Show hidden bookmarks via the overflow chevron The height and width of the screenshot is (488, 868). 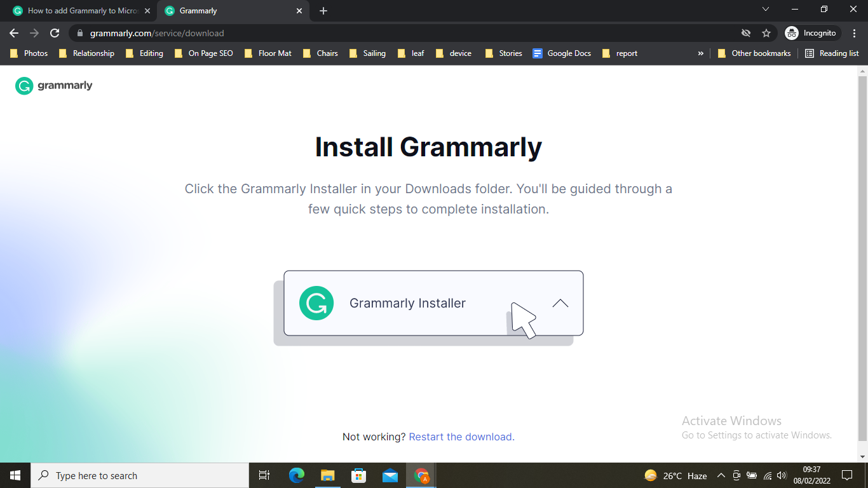(701, 53)
